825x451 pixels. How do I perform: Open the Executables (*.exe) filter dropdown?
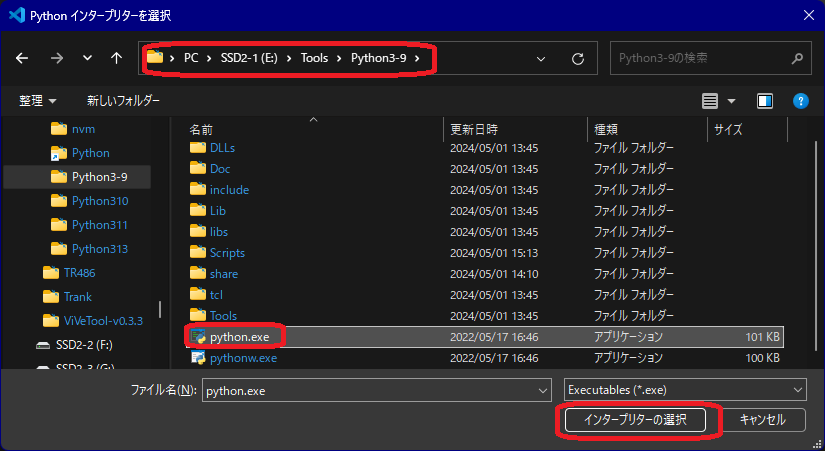click(685, 390)
